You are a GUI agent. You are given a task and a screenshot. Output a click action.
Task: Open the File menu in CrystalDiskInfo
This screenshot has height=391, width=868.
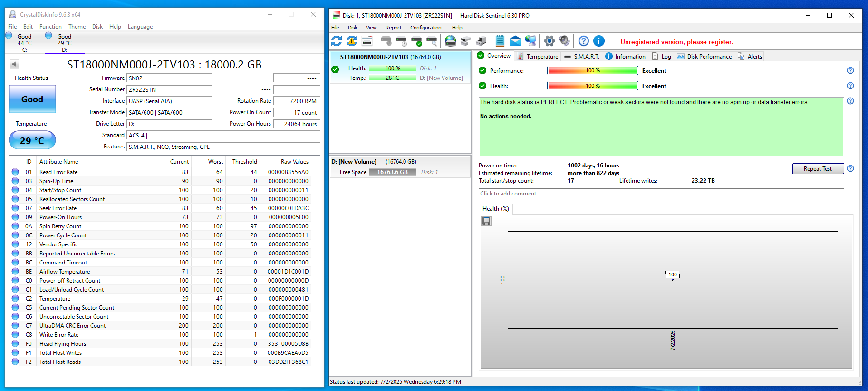pyautogui.click(x=12, y=27)
